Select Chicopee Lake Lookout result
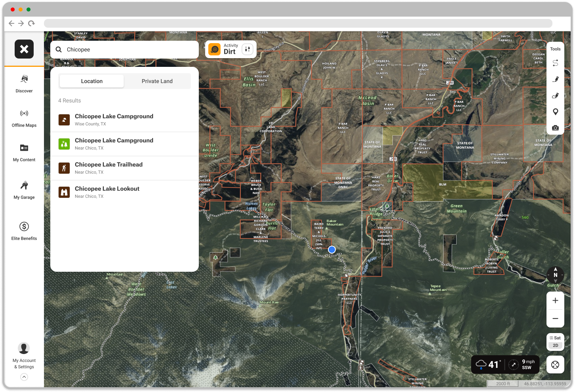This screenshot has height=392, width=575. (124, 192)
